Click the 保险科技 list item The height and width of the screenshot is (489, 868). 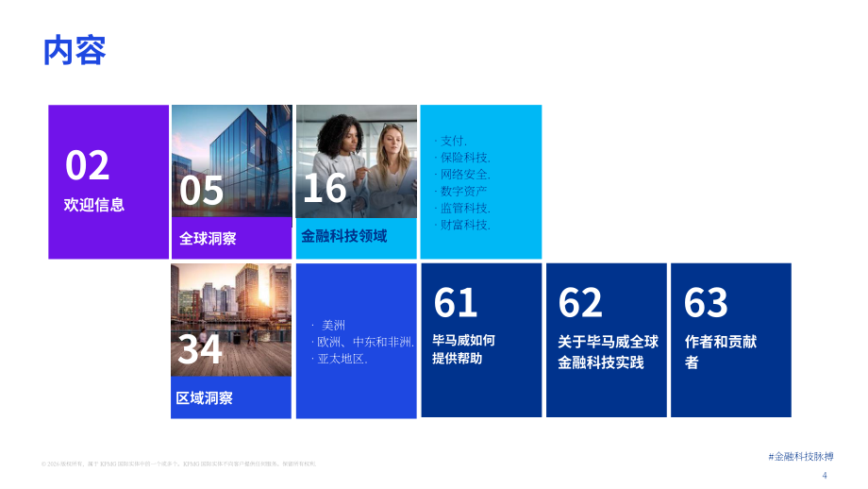[465, 158]
